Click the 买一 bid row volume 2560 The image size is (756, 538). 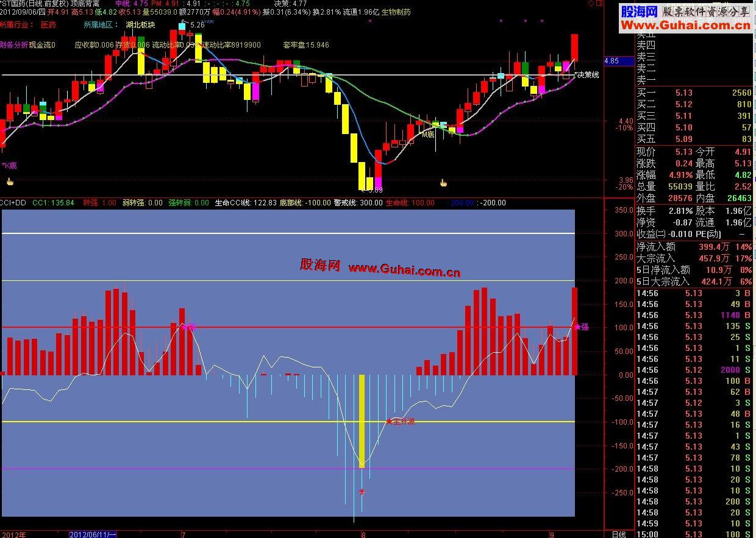[741, 93]
